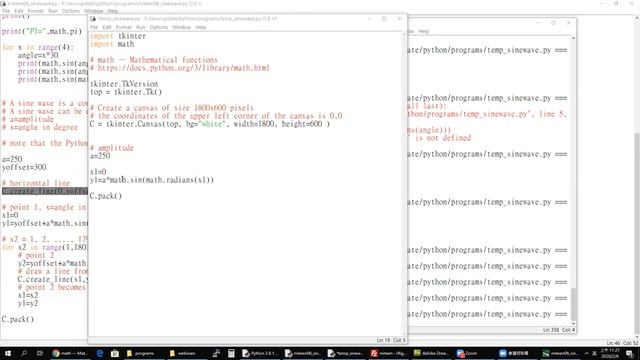
Task: Open Format menu in temp_sinewave window
Action: pos(124,27)
